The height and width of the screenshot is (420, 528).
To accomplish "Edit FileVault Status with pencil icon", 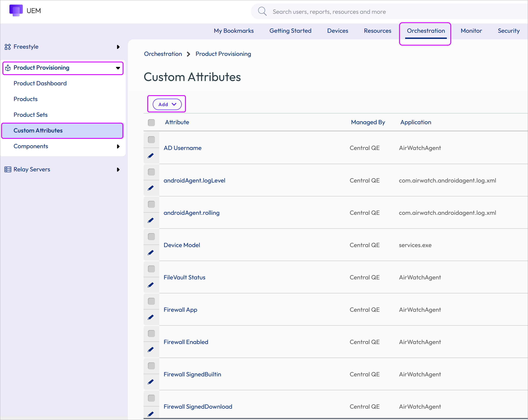I will point(151,285).
